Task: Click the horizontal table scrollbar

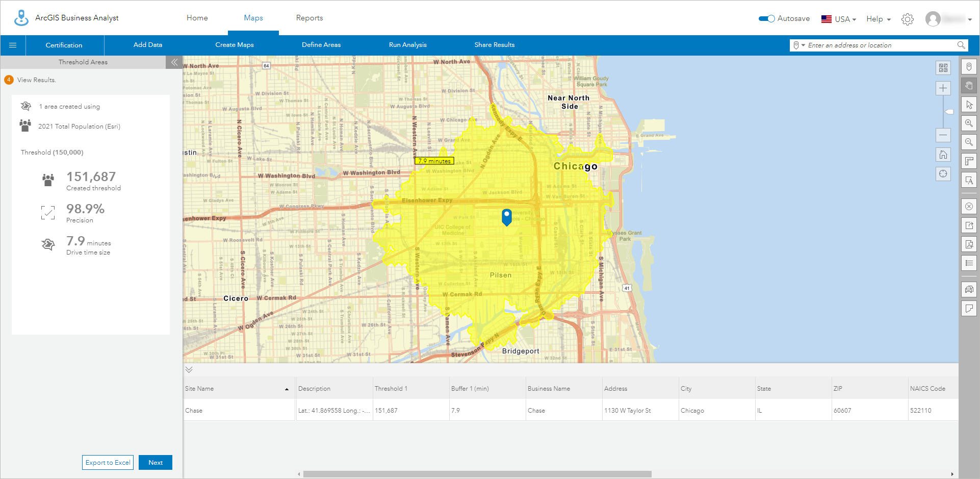Action: (477, 474)
